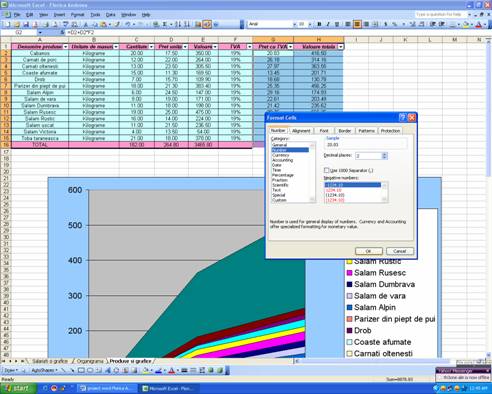
Task: Open the Border tab in dialog
Action: (x=345, y=131)
